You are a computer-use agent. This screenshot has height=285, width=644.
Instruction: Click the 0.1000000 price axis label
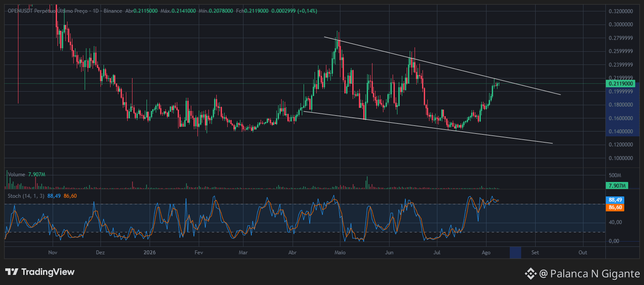[x=621, y=158]
